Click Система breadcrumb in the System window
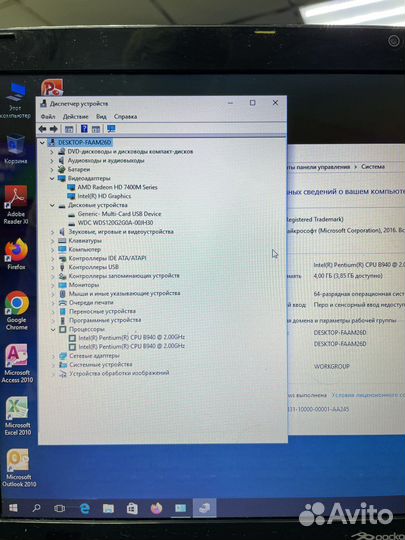This screenshot has width=405, height=540. click(373, 167)
